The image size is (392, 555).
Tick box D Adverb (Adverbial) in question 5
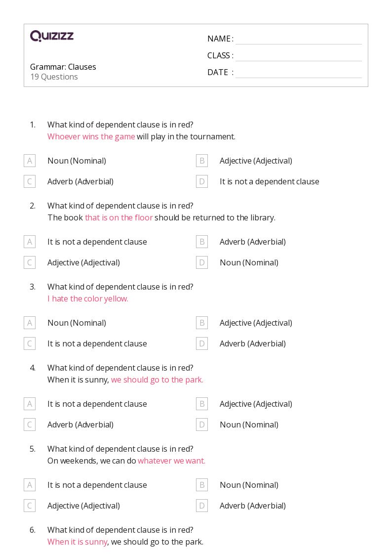point(202,506)
